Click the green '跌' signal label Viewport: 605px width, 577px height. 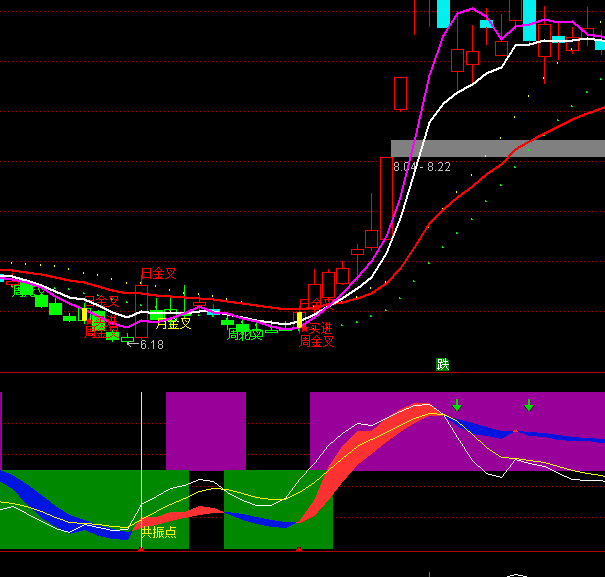tap(443, 364)
